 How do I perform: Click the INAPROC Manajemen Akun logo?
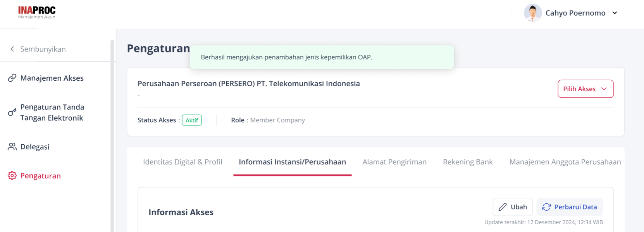tap(37, 12)
